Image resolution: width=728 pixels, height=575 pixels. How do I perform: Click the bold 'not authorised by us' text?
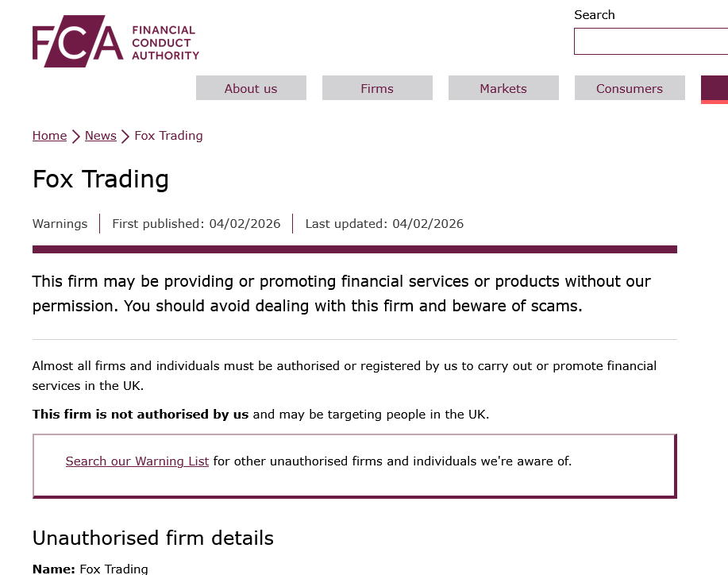click(x=141, y=414)
